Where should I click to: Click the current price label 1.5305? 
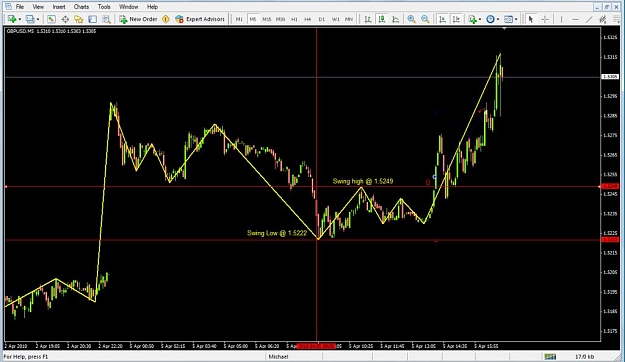coord(610,77)
